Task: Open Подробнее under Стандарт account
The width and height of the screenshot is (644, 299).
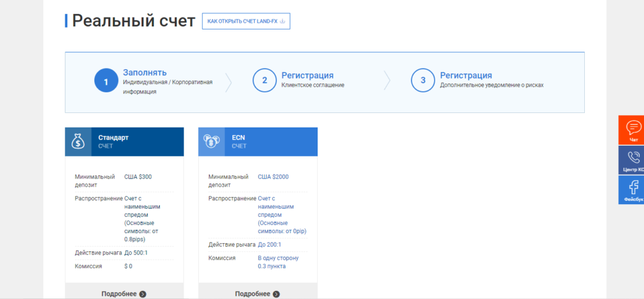Action: [124, 294]
